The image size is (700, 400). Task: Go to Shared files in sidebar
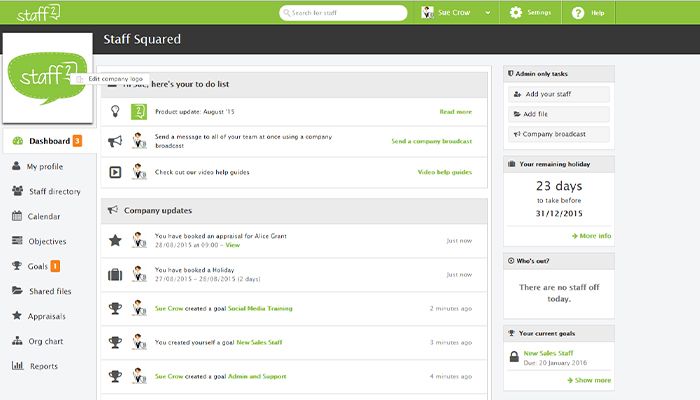click(x=50, y=291)
